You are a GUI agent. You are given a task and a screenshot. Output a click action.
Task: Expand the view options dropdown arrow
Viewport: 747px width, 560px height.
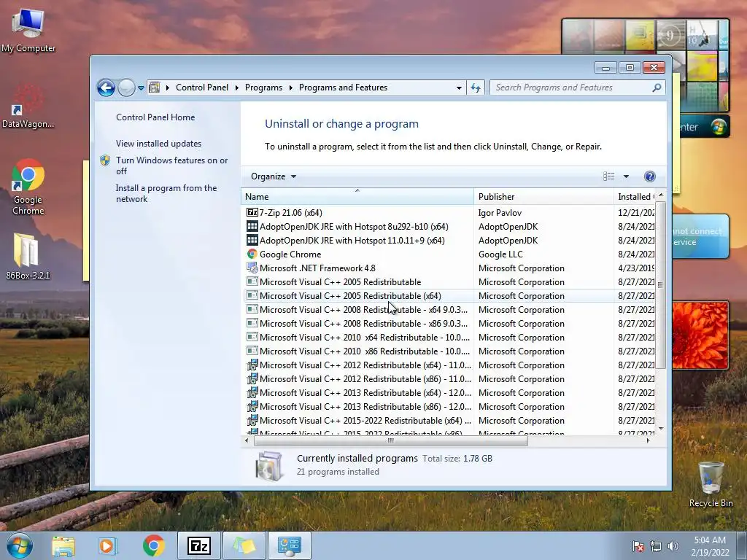(x=626, y=176)
